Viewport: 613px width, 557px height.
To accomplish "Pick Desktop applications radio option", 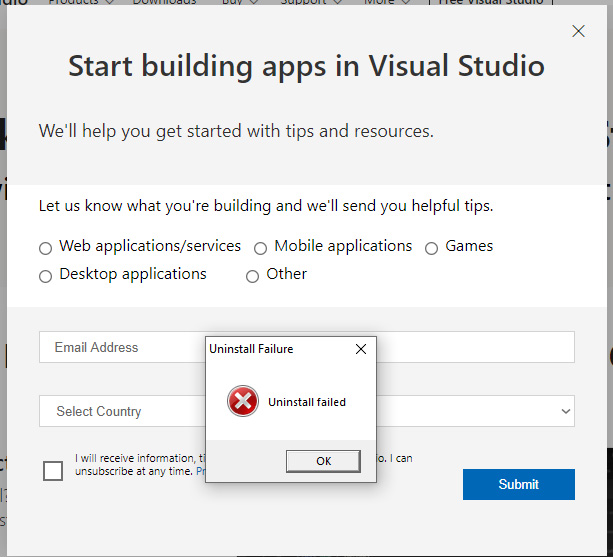I will point(46,276).
